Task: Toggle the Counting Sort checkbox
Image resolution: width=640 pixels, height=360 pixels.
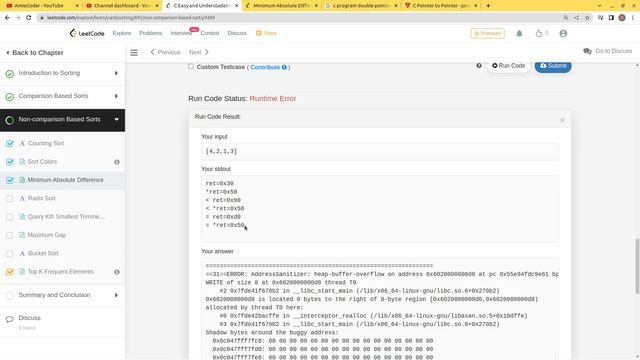Action: (10, 144)
